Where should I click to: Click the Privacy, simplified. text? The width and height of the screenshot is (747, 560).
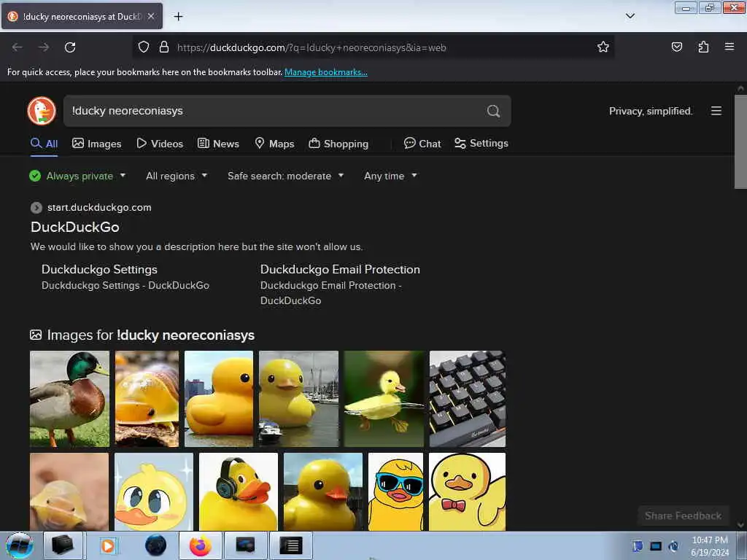tap(650, 111)
